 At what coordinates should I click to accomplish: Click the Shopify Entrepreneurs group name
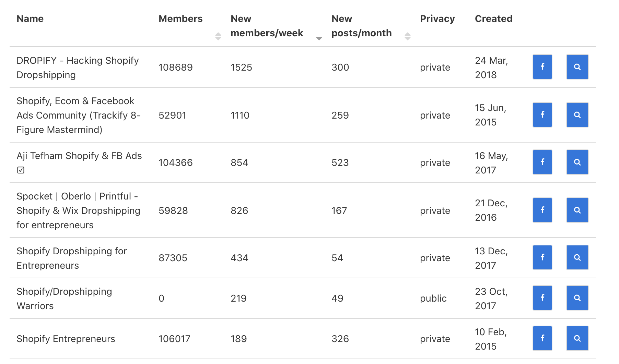(66, 339)
